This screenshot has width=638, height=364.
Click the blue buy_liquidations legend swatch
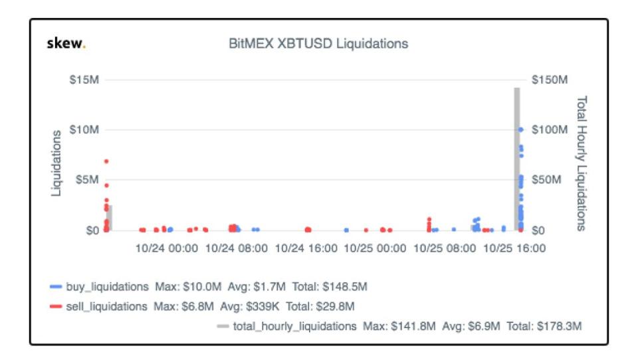tap(56, 287)
